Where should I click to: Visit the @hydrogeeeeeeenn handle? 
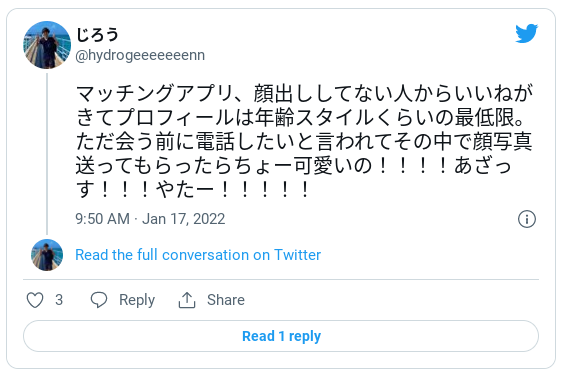click(x=140, y=55)
